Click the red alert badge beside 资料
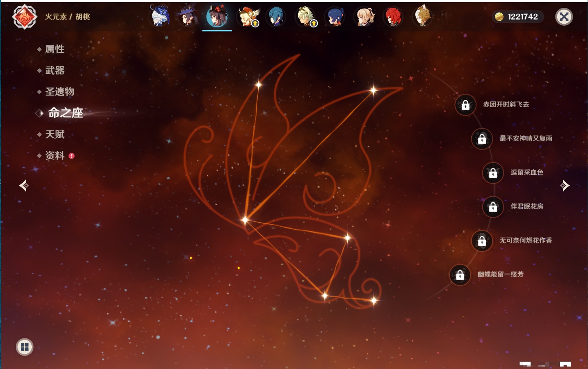Viewport: 588px width, 369px height. (x=72, y=156)
